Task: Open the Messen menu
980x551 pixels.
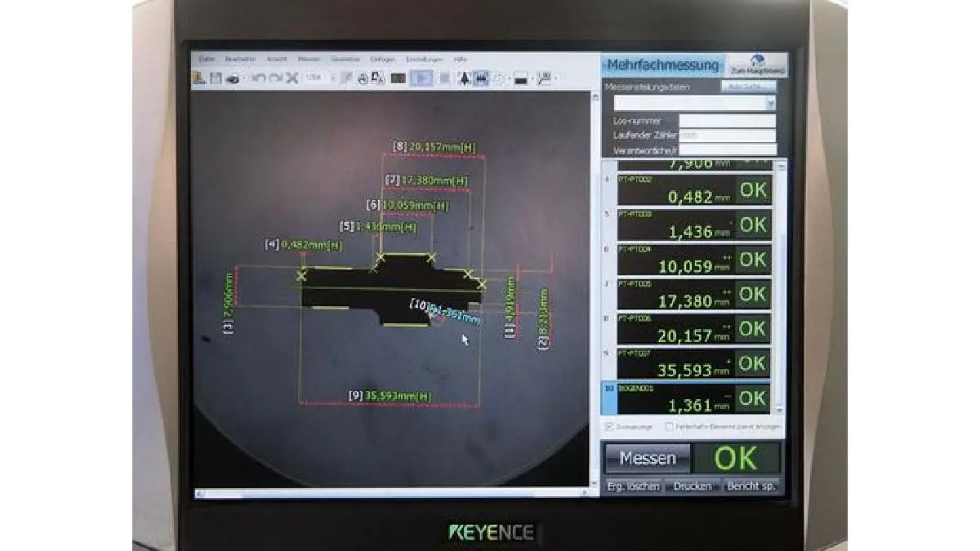Action: [309, 60]
